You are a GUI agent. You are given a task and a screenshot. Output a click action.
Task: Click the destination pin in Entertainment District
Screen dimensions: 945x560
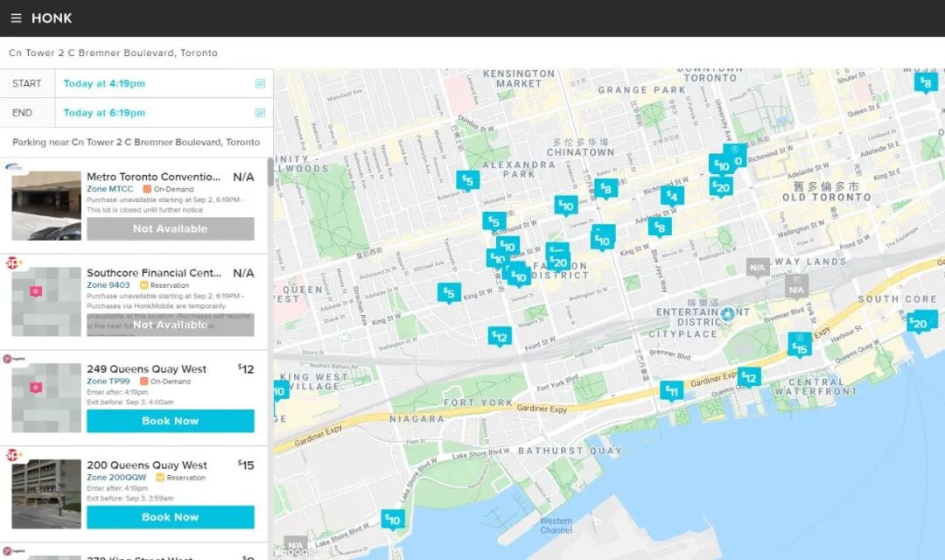(x=727, y=313)
